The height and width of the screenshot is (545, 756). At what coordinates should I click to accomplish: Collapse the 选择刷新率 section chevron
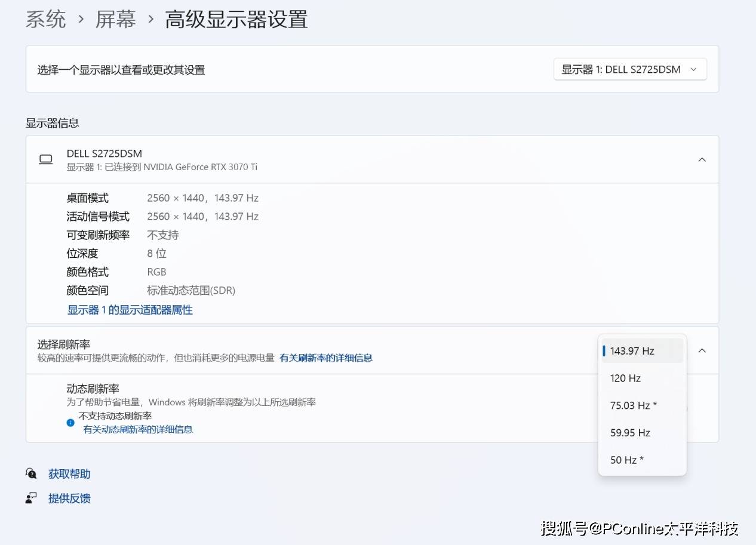702,350
